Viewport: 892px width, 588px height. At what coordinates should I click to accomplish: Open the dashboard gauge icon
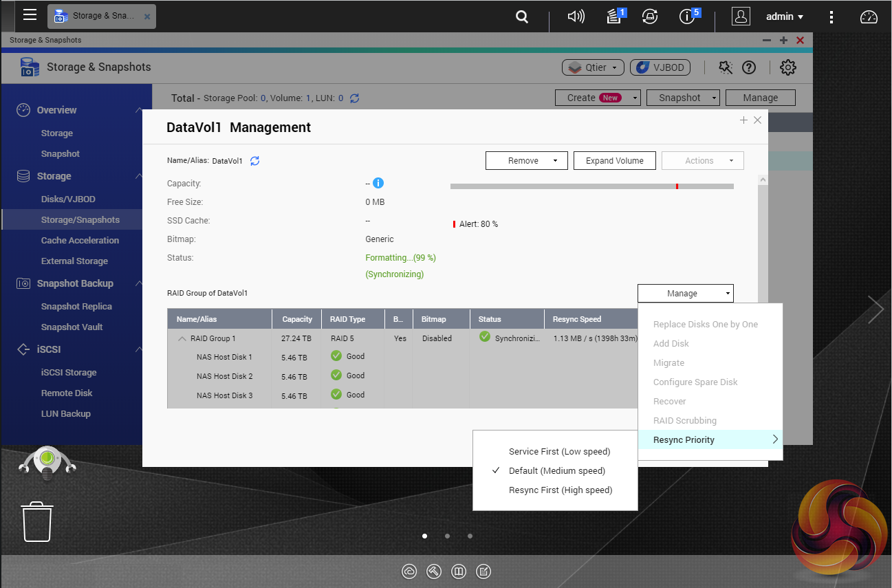[869, 17]
